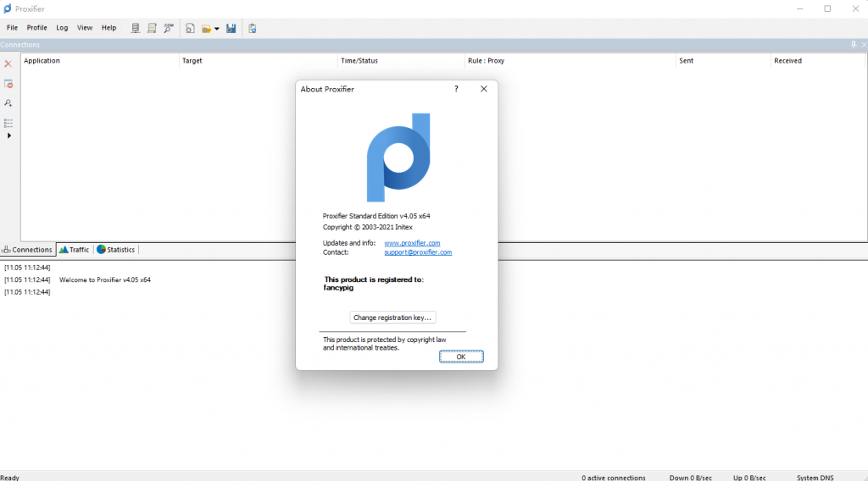Image resolution: width=868 pixels, height=481 pixels.
Task: Click the Proxifier title bar app icon
Action: tap(7, 8)
